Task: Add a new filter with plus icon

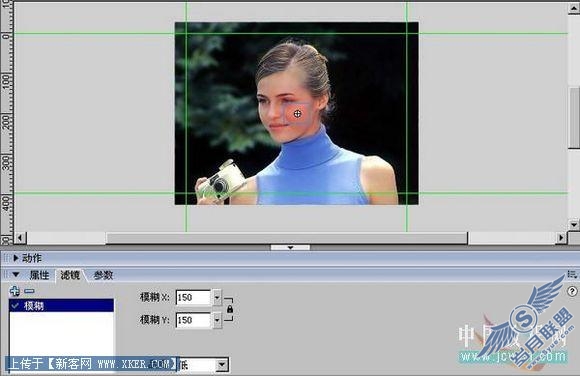Action: pos(14,291)
